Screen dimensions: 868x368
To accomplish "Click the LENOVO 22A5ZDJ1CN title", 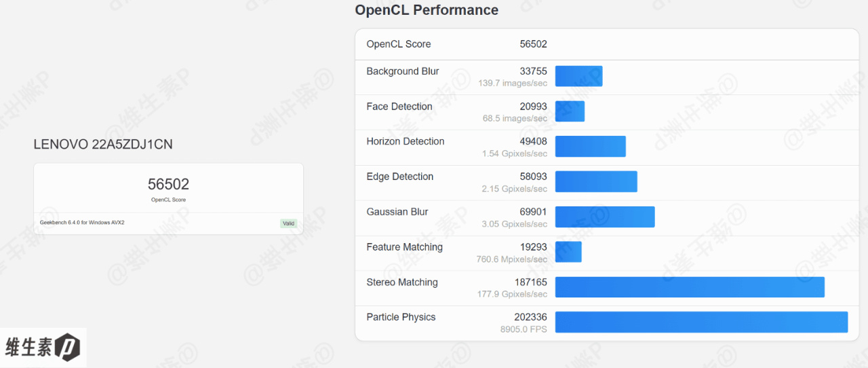I will pos(103,145).
